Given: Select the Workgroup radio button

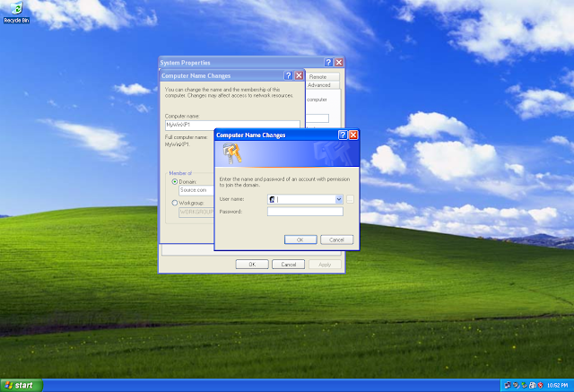Looking at the screenshot, I should [175, 203].
